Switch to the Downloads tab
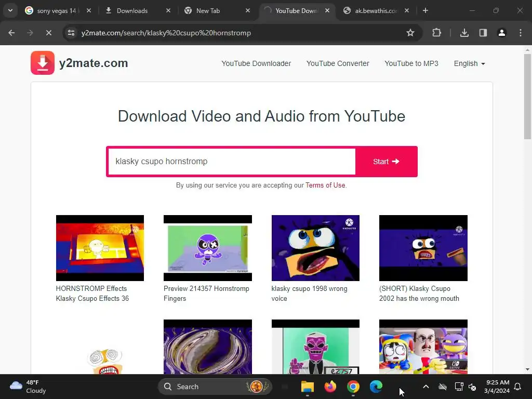The image size is (532, 399). 132,10
